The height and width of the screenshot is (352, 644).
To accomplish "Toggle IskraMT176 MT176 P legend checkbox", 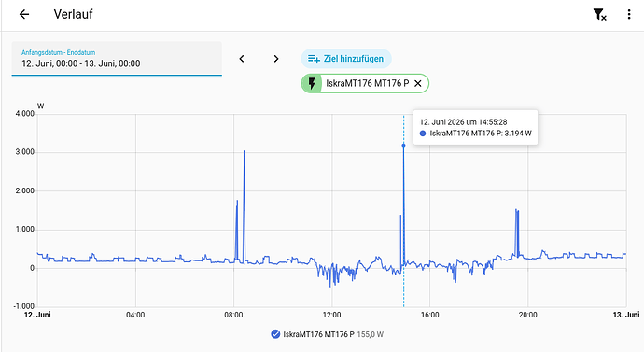I will click(x=275, y=334).
